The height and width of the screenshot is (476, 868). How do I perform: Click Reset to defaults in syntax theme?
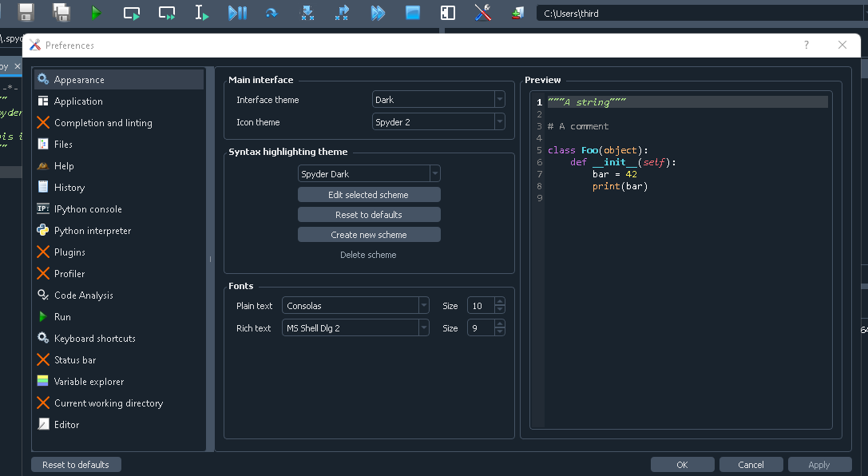click(369, 215)
